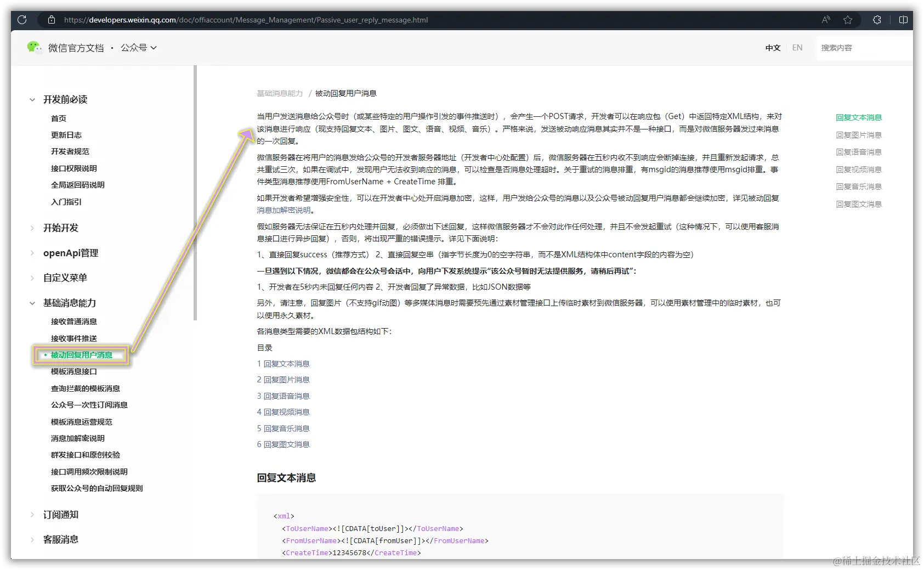Jump to 5 回复音乐消息 in the contents list

point(284,428)
